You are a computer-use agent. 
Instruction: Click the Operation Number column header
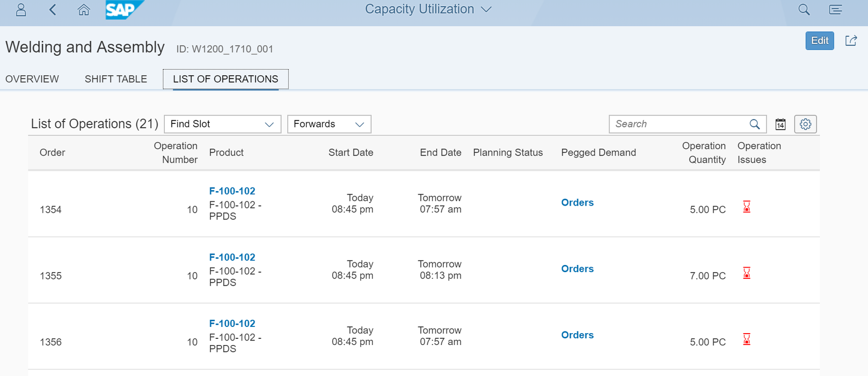point(176,153)
